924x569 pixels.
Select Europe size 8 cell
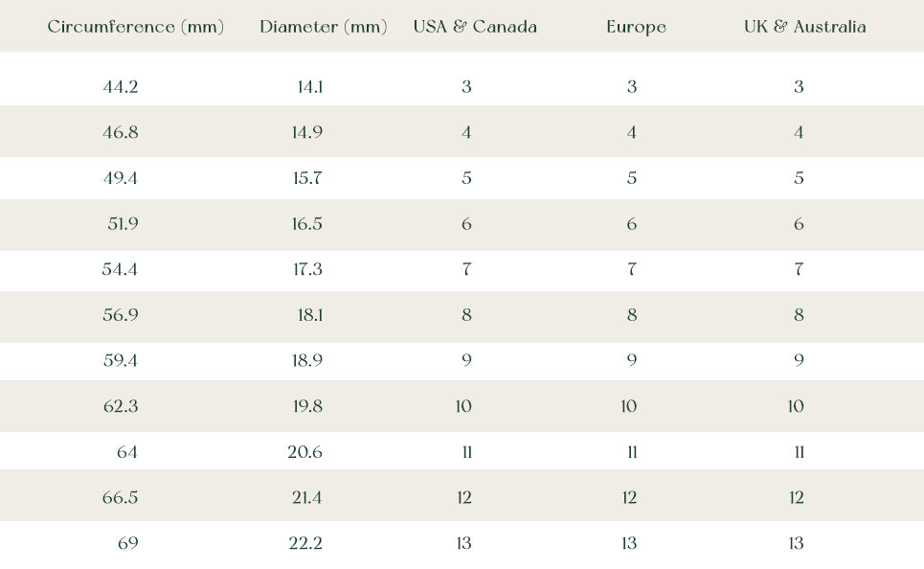[632, 315]
